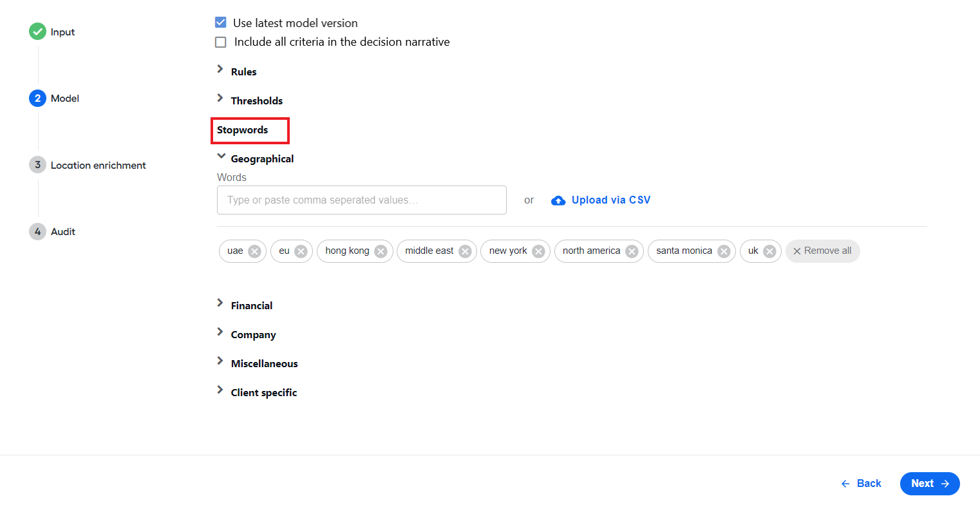Image resolution: width=980 pixels, height=505 pixels.
Task: Click Remove all stopwords button
Action: pos(822,251)
